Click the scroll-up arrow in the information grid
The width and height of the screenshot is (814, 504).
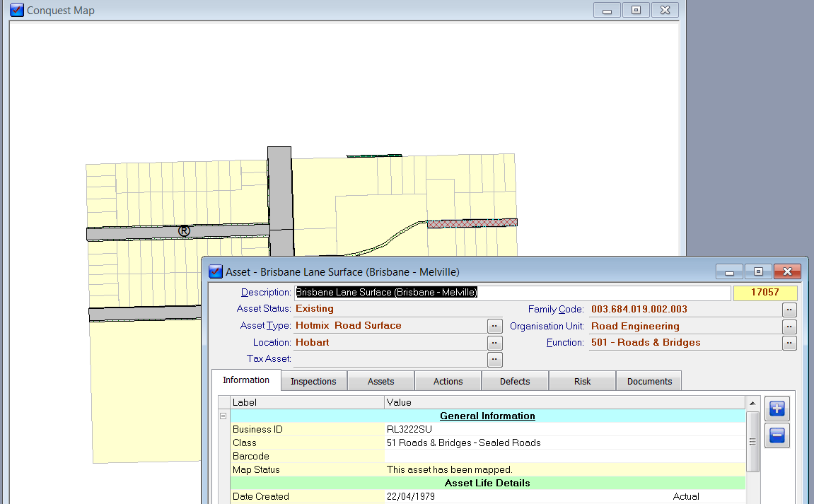(752, 403)
